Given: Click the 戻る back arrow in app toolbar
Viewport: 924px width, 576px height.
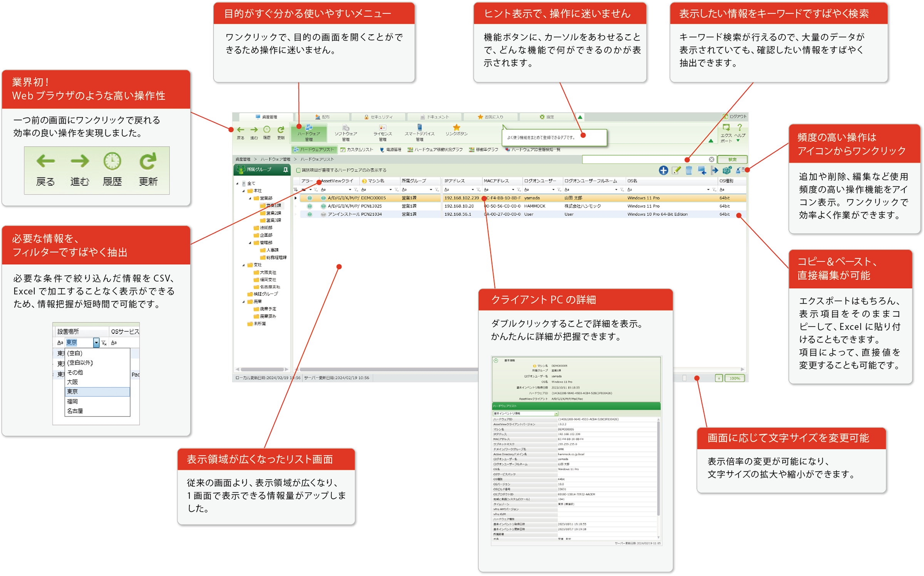Looking at the screenshot, I should [x=241, y=131].
